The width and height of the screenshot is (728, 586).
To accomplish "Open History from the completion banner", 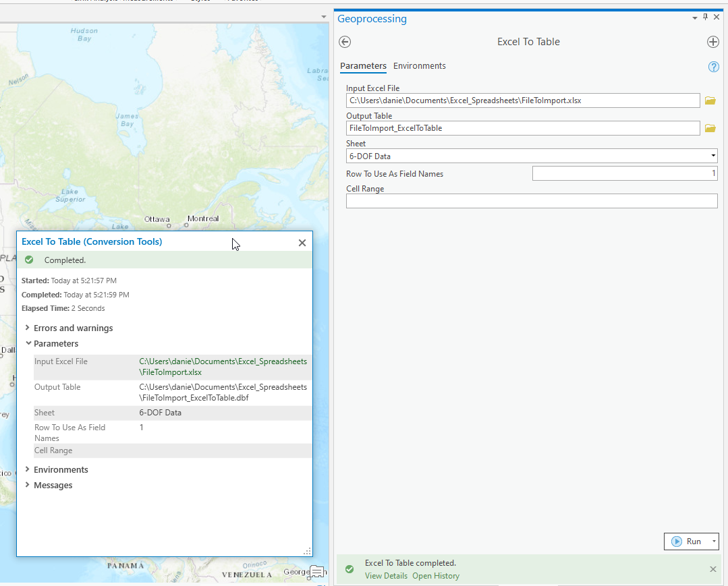I will point(436,576).
